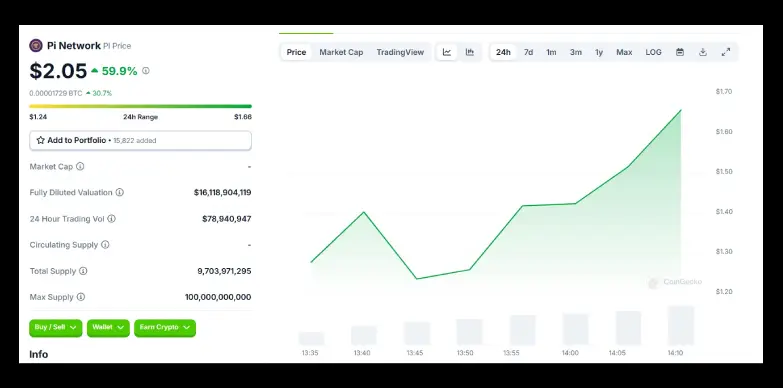Select the 3m time range

pos(576,52)
